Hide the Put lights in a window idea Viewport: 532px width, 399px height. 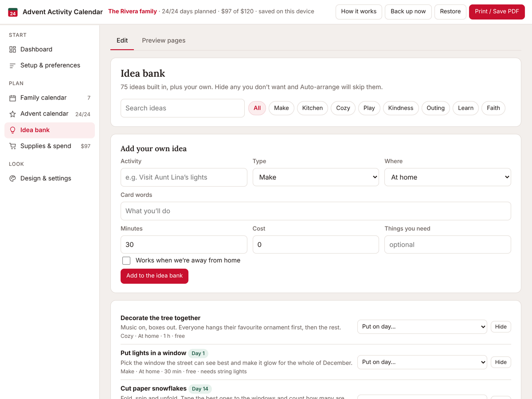pyautogui.click(x=501, y=362)
